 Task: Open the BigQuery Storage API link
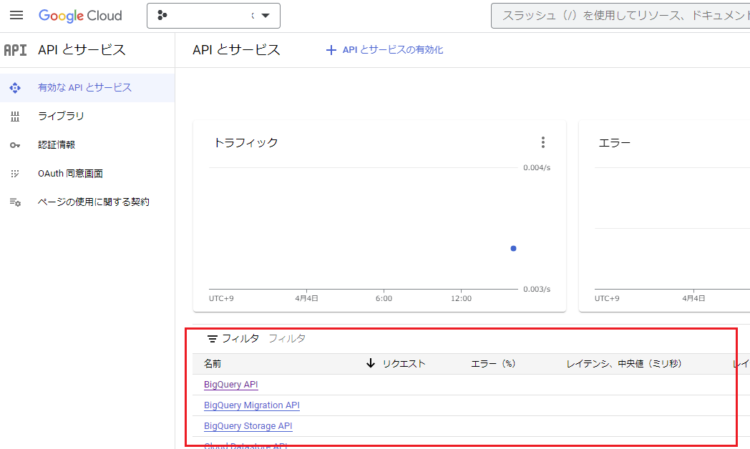[x=248, y=426]
